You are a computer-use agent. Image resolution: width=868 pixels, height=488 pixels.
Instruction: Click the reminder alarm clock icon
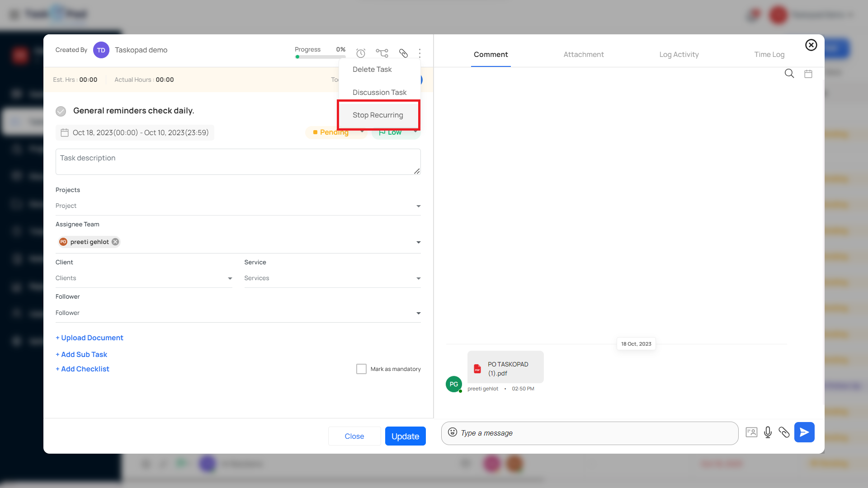pos(360,53)
